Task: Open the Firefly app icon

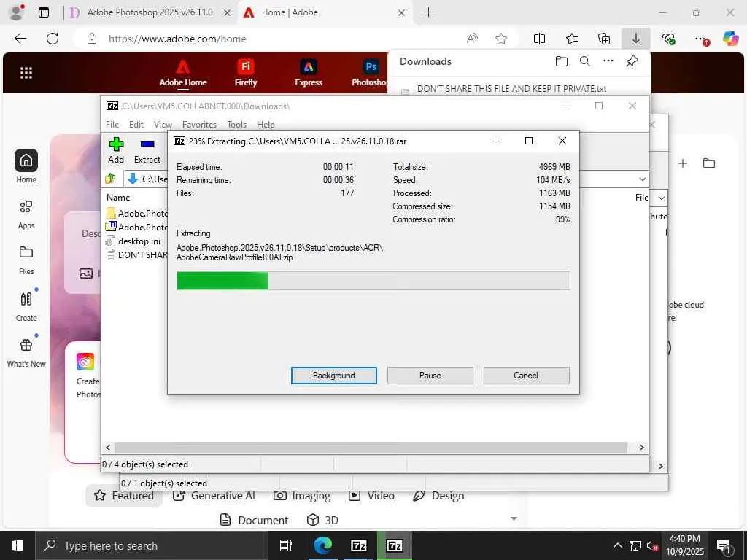Action: coord(246,73)
